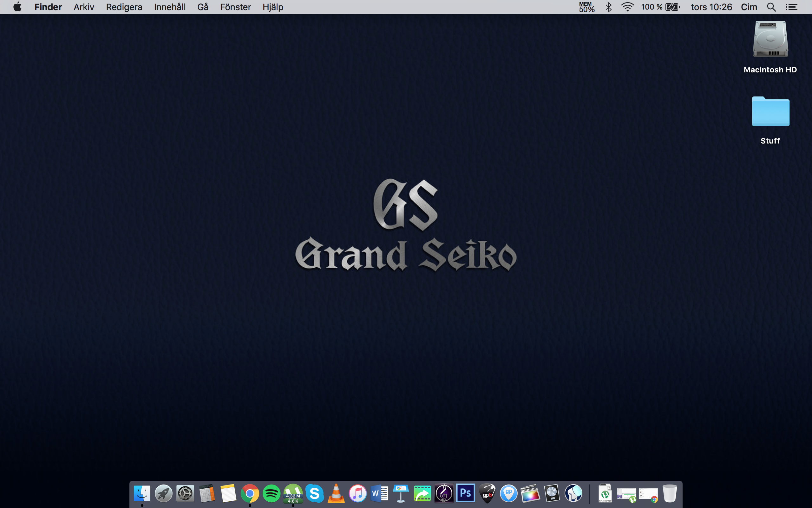
Task: Open Adobe Photoshop from the Dock
Action: [x=466, y=493]
